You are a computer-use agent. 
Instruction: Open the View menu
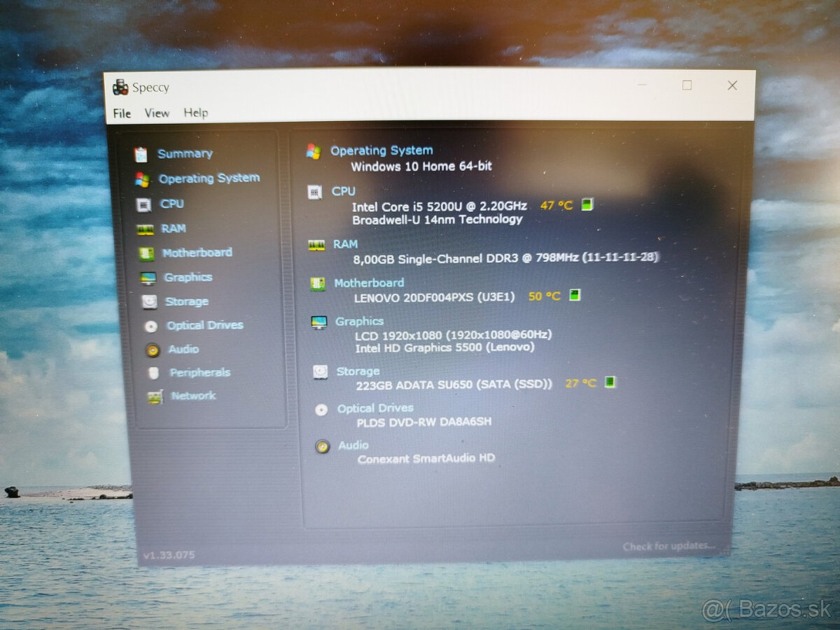click(157, 113)
